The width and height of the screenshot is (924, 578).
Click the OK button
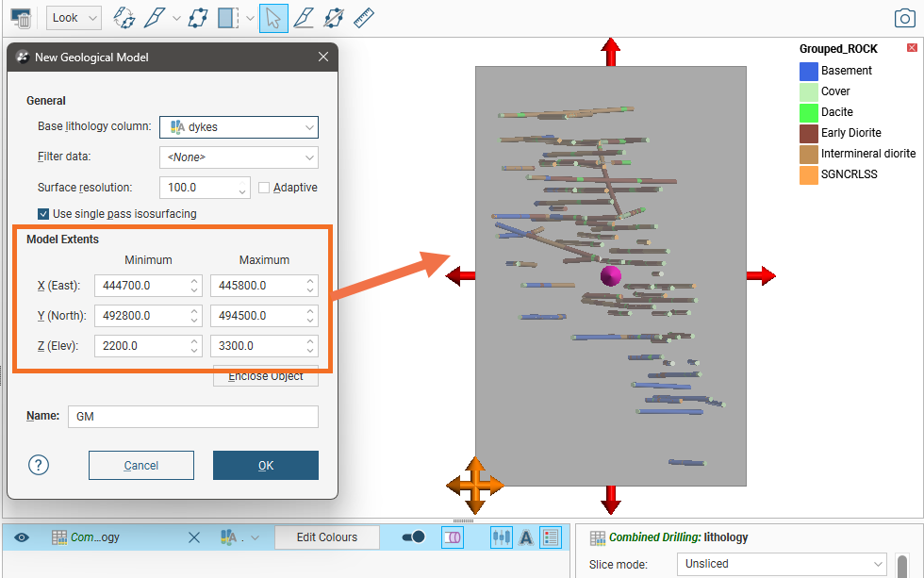265,465
